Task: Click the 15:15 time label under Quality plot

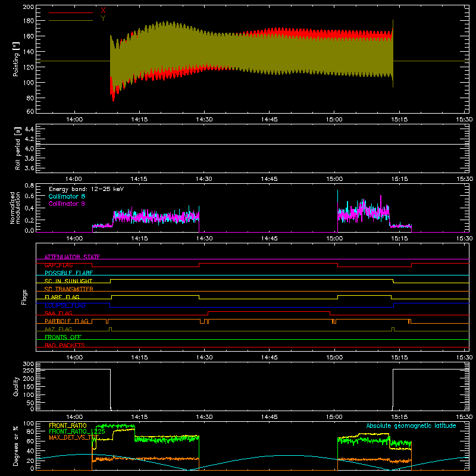Action: [x=399, y=417]
